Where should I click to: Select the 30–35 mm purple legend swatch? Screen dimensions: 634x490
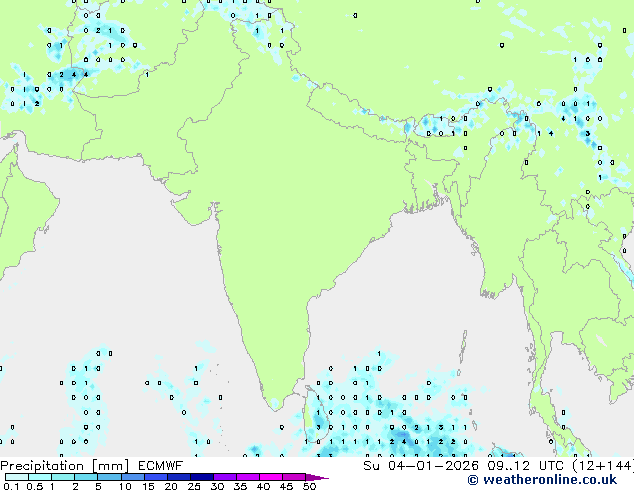[x=225, y=477]
